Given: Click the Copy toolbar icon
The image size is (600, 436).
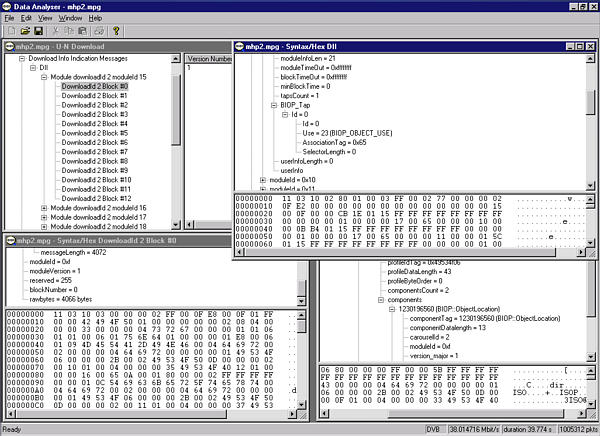Looking at the screenshot, I should [x=70, y=32].
